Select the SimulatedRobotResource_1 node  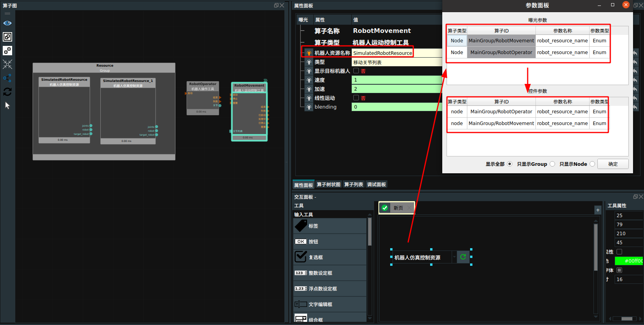(128, 111)
